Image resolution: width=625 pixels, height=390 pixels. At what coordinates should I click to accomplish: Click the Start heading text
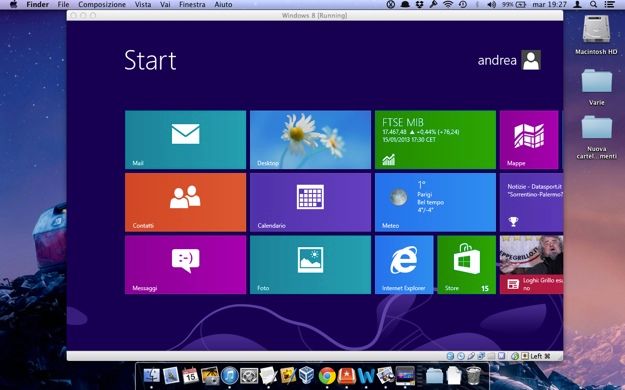point(150,61)
